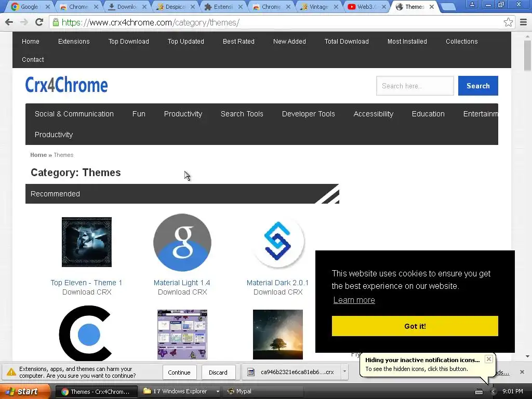Open Themes - Crx4Chrome taskbar button
532x399 pixels.
click(x=96, y=392)
